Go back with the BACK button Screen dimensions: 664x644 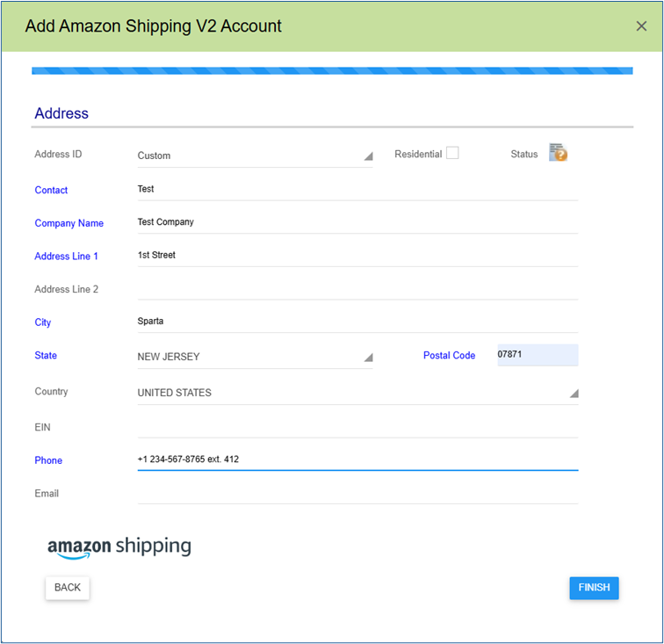(68, 588)
